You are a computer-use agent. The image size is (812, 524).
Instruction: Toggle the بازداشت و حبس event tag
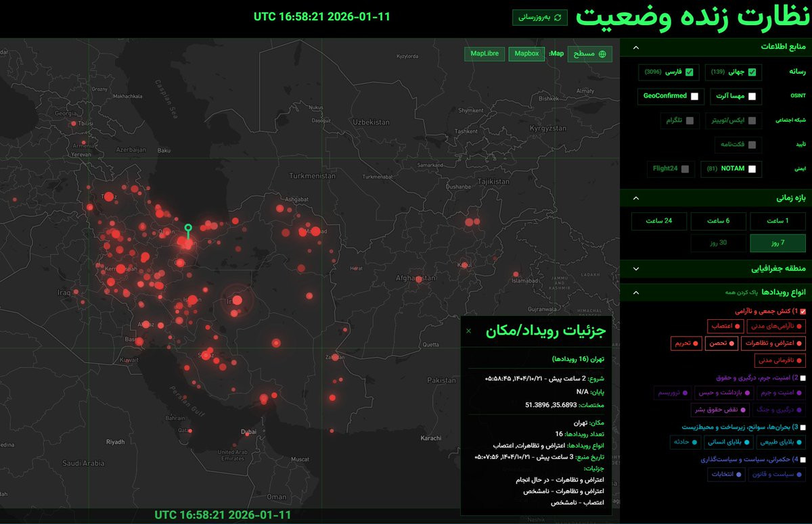723,393
